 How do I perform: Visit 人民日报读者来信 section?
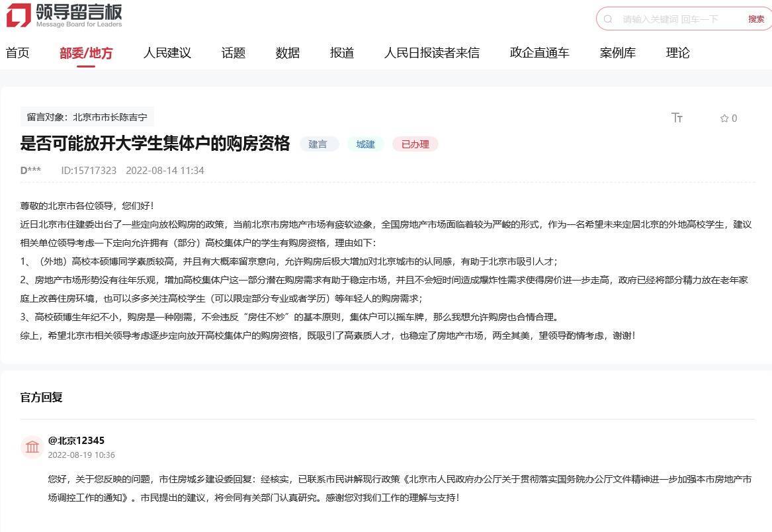(x=432, y=53)
